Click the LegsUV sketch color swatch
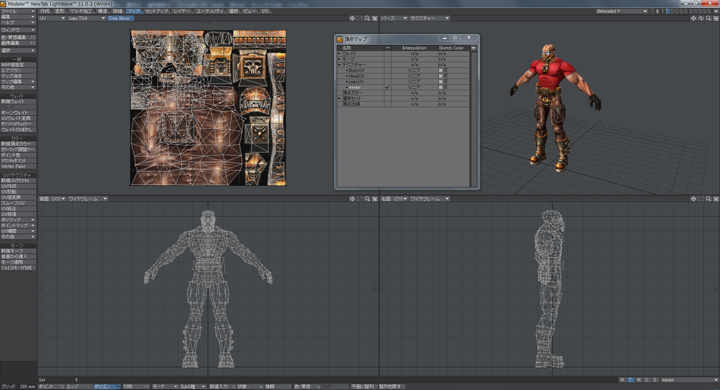This screenshot has width=720, height=390. 441,81
